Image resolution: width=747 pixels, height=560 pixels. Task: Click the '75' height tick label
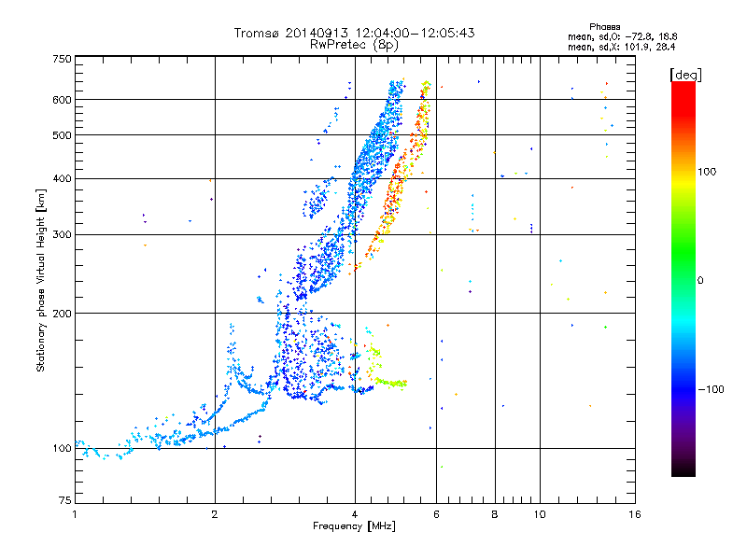(65, 500)
